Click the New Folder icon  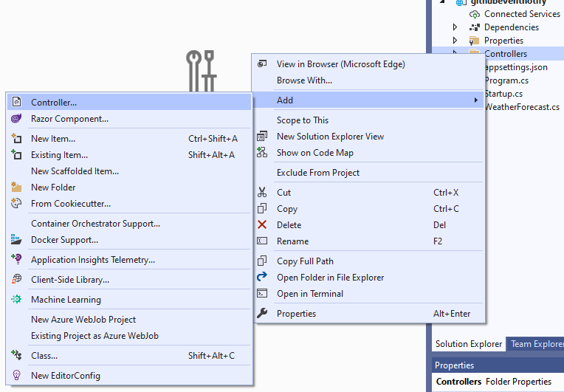[x=16, y=187]
